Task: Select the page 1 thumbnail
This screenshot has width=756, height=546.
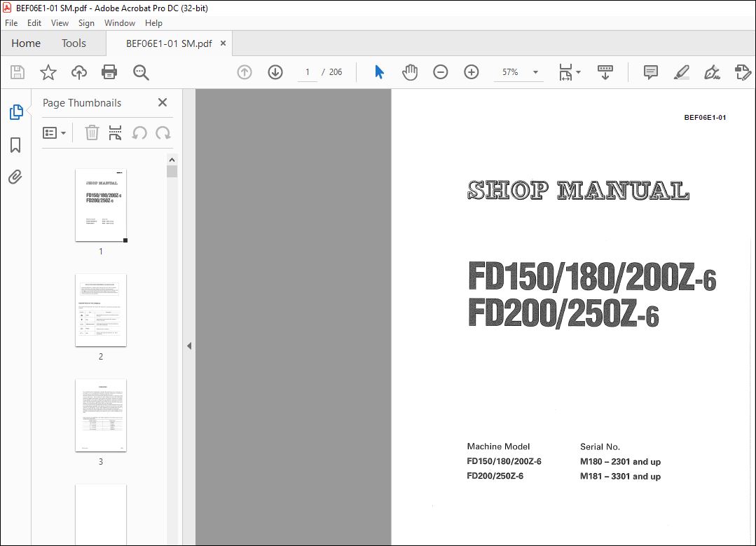Action: coord(101,205)
